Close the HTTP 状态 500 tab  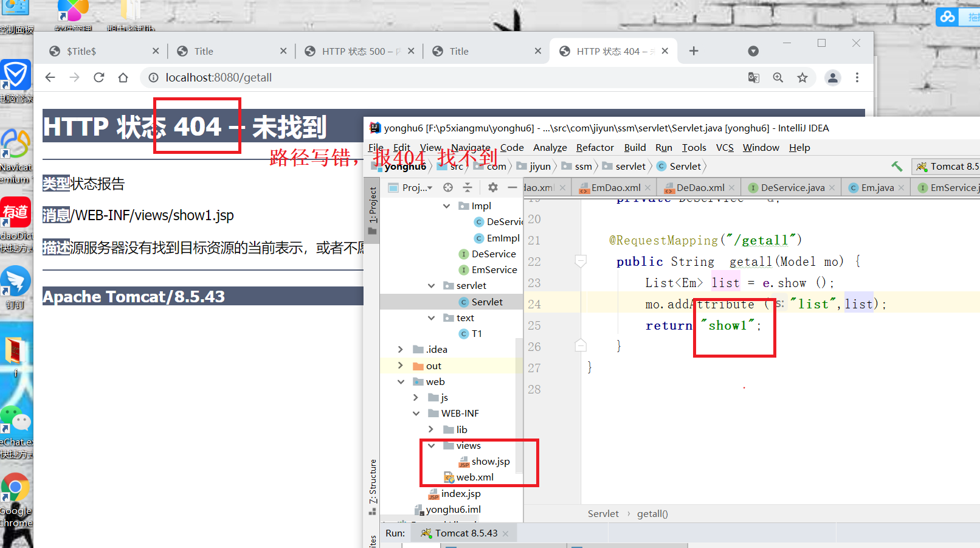coord(411,51)
